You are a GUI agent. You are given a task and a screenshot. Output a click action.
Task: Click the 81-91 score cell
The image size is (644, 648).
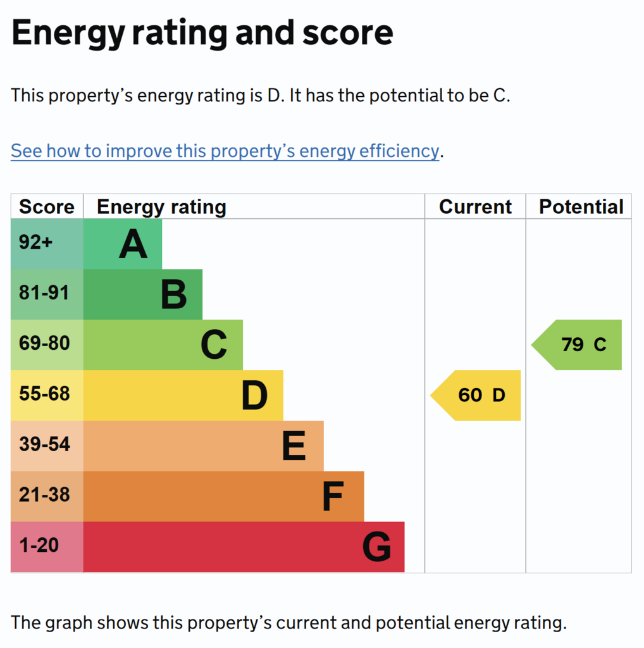(47, 294)
